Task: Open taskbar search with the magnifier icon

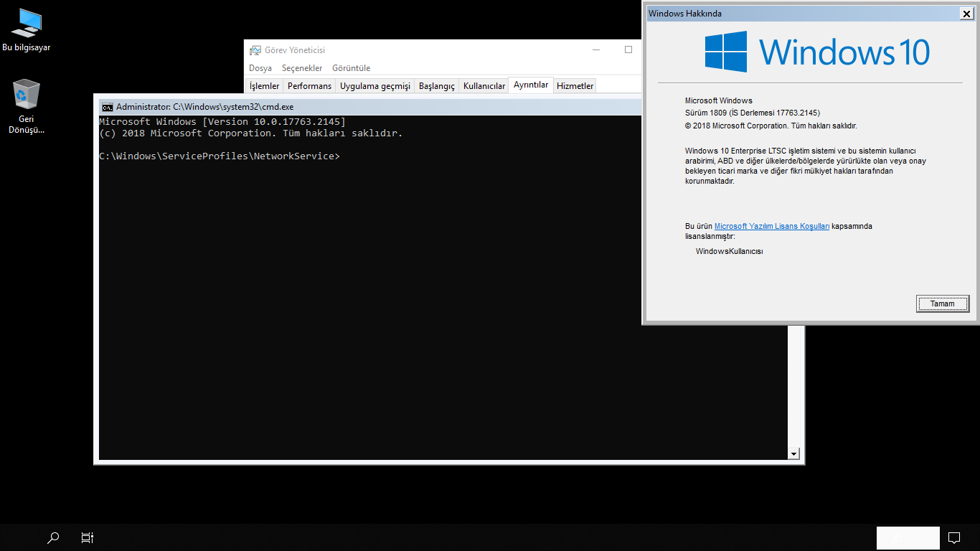Action: (53, 537)
